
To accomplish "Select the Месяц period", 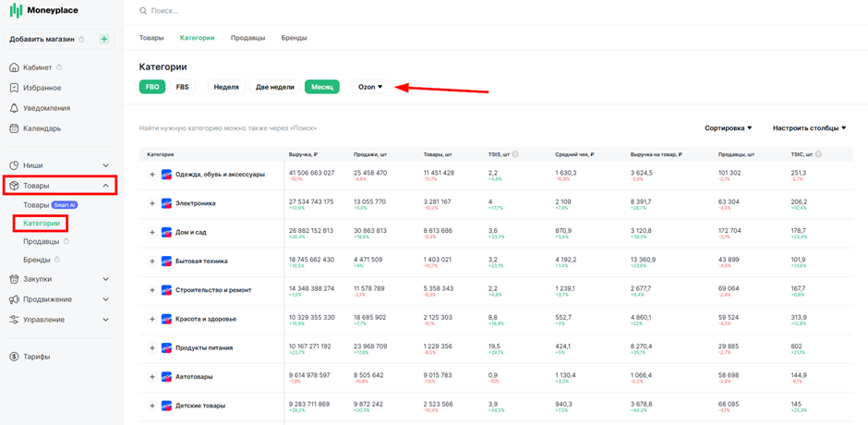I will tap(322, 87).
